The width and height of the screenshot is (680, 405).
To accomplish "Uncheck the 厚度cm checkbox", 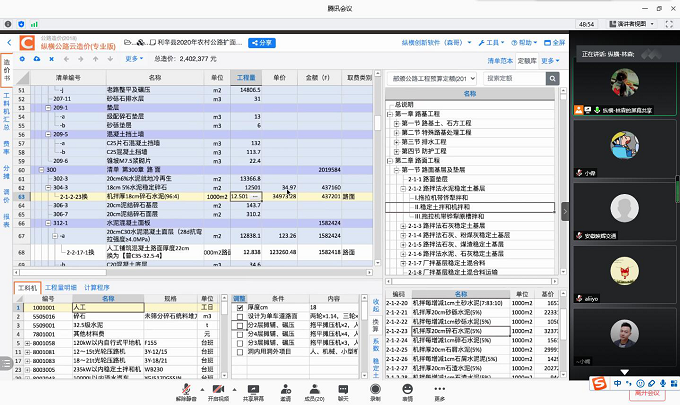I will 240,307.
